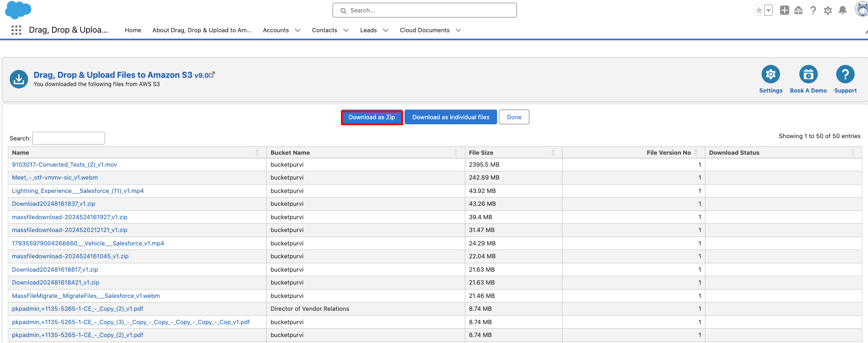Click the Drag, Drop & Uploa... app name
The image size is (868, 343).
point(68,30)
